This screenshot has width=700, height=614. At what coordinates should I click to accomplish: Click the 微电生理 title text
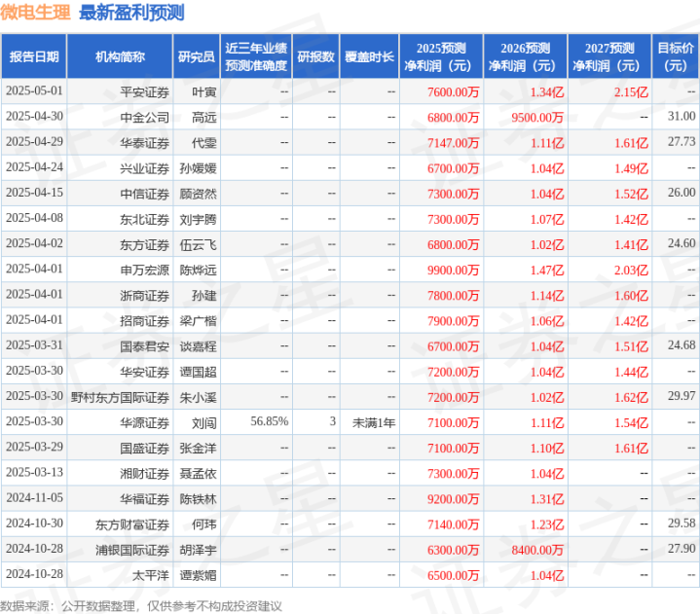click(x=35, y=12)
